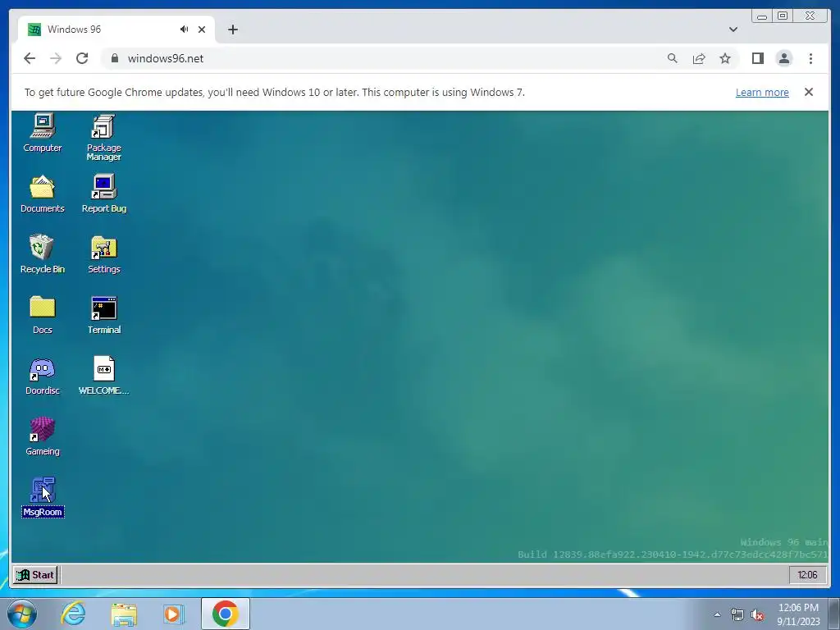
Task: Bookmark this page with the star icon
Action: pyautogui.click(x=725, y=58)
